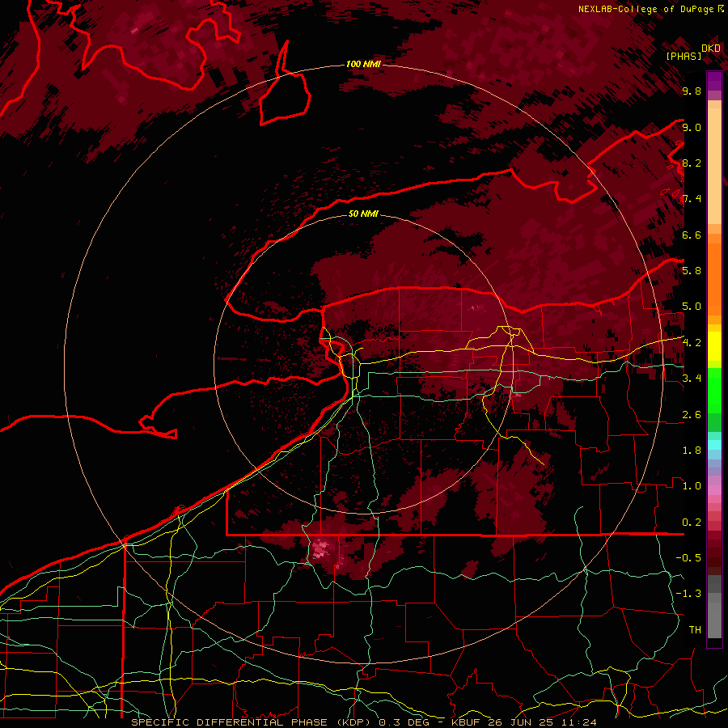This screenshot has width=728, height=728.
Task: Click the 5.0 legend label
Action: (x=692, y=307)
